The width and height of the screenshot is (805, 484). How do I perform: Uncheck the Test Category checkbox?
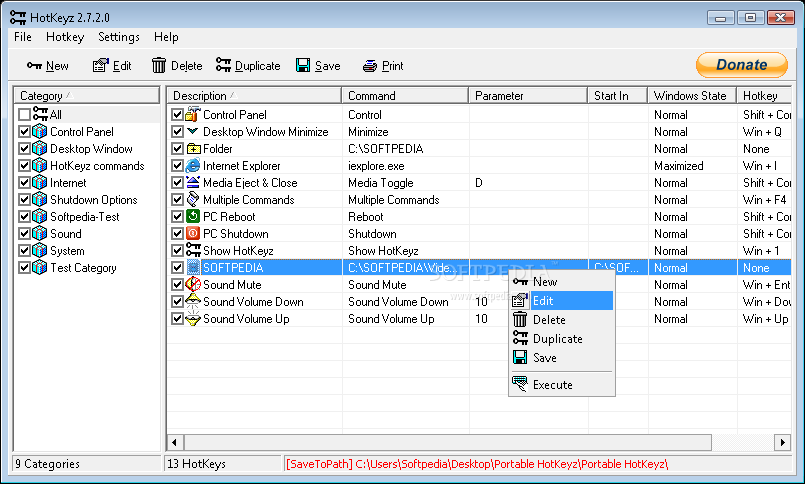pos(24,267)
